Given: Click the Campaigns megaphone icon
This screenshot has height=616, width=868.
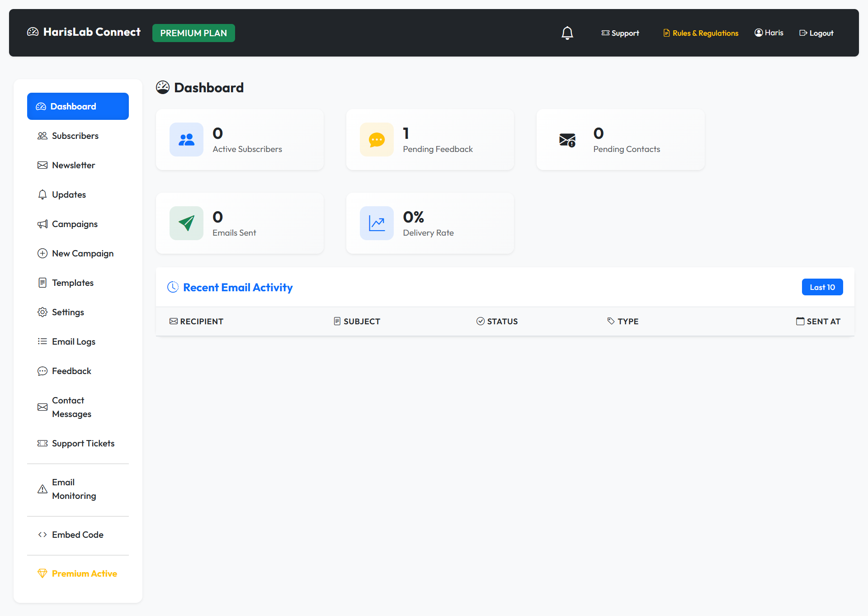Looking at the screenshot, I should (42, 224).
